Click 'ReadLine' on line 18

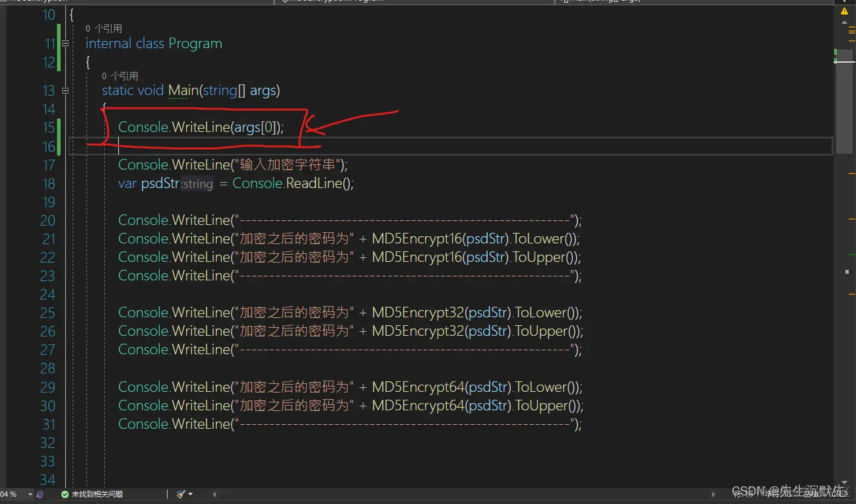coord(313,183)
